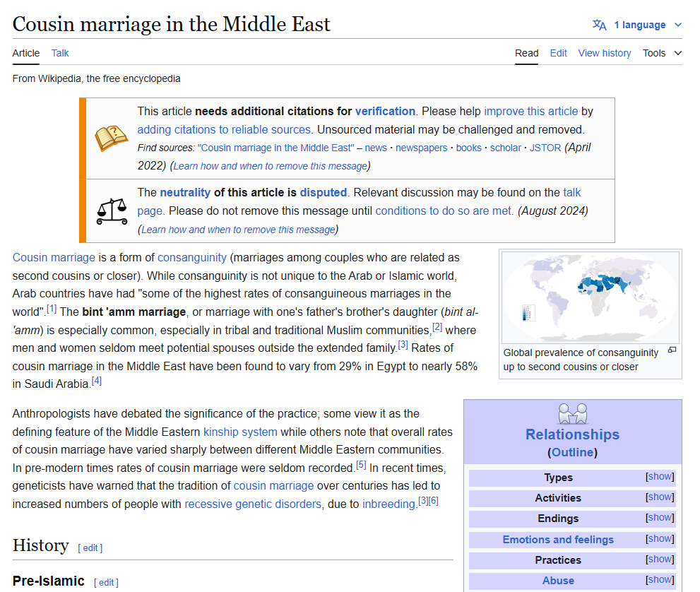Expand the Tools menu
700x592 pixels.
[662, 53]
